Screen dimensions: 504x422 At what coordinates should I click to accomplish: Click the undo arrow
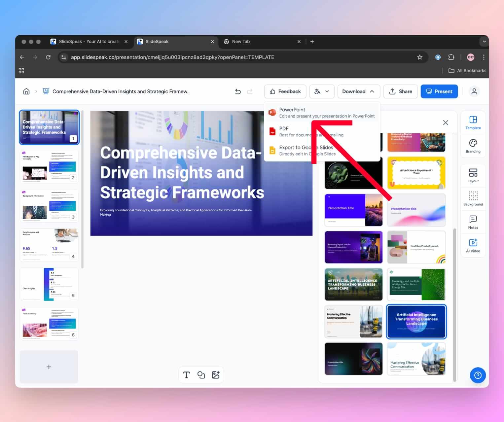tap(237, 91)
